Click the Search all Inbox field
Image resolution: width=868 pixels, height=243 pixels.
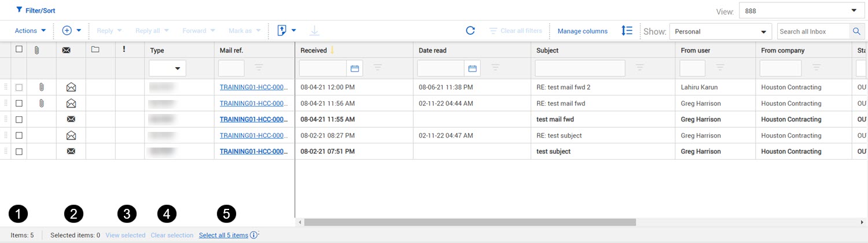tap(813, 31)
